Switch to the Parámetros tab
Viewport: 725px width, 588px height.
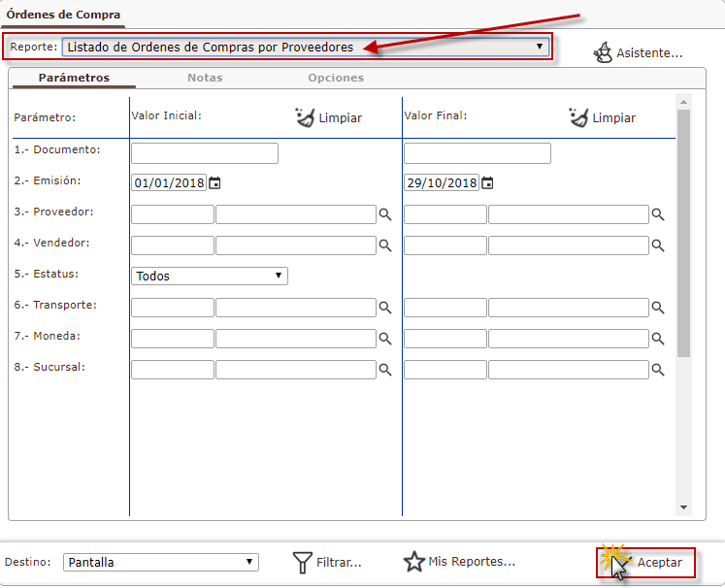click(74, 78)
